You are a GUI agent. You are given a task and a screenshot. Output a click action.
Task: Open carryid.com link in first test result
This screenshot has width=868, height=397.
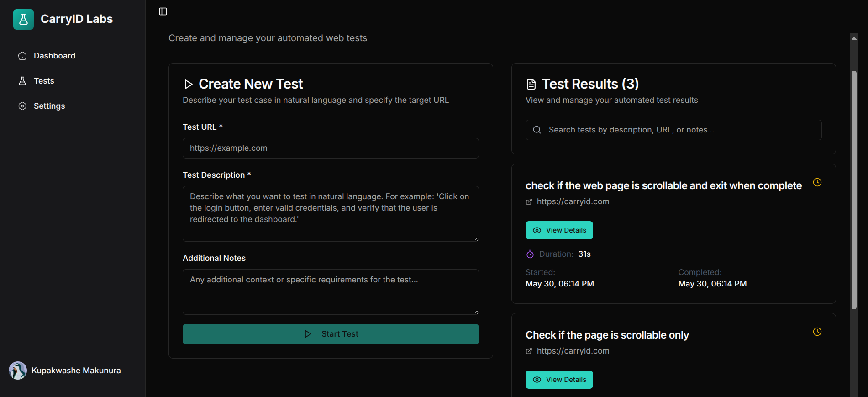tap(573, 201)
